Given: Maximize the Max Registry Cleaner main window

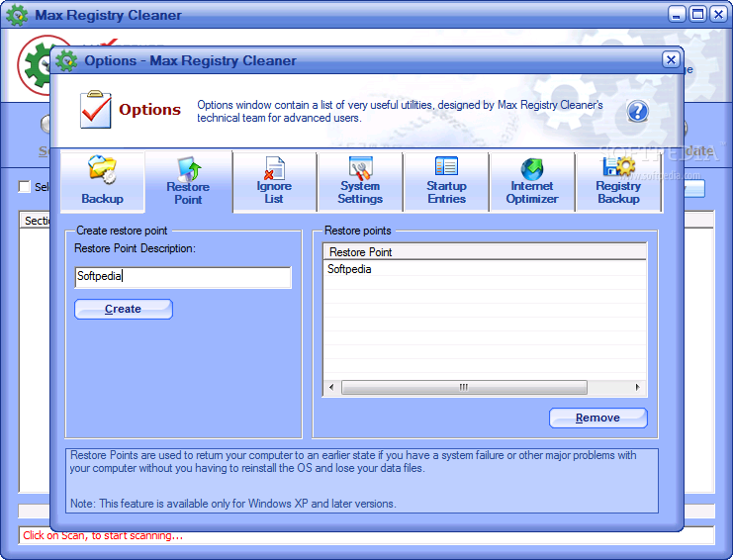Looking at the screenshot, I should pos(697,15).
